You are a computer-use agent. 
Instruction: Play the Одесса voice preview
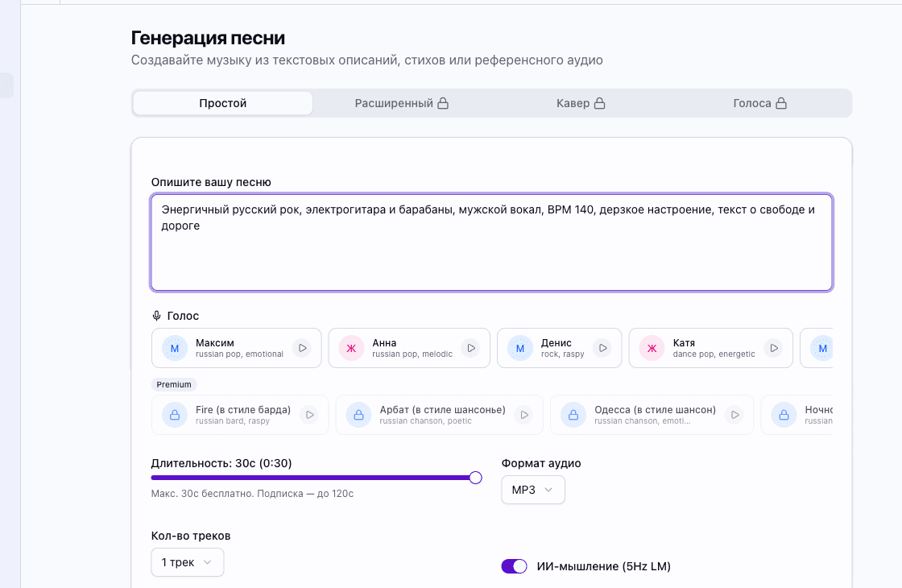734,414
